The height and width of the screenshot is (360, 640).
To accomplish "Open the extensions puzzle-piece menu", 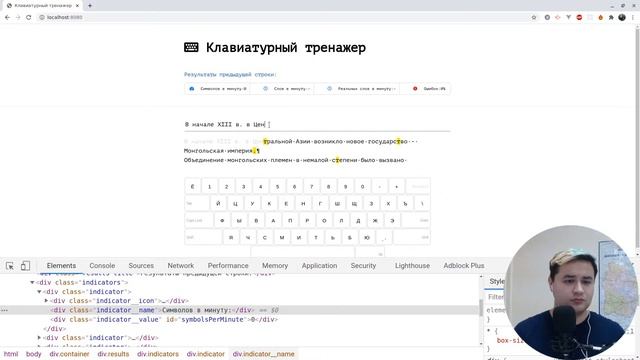I will tap(611, 17).
